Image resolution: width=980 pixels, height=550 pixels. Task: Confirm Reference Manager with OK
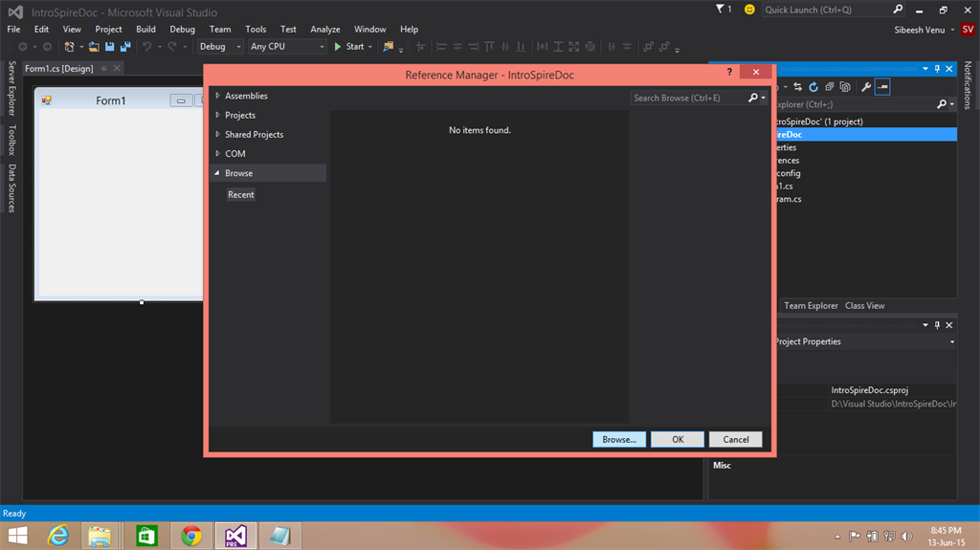tap(678, 439)
